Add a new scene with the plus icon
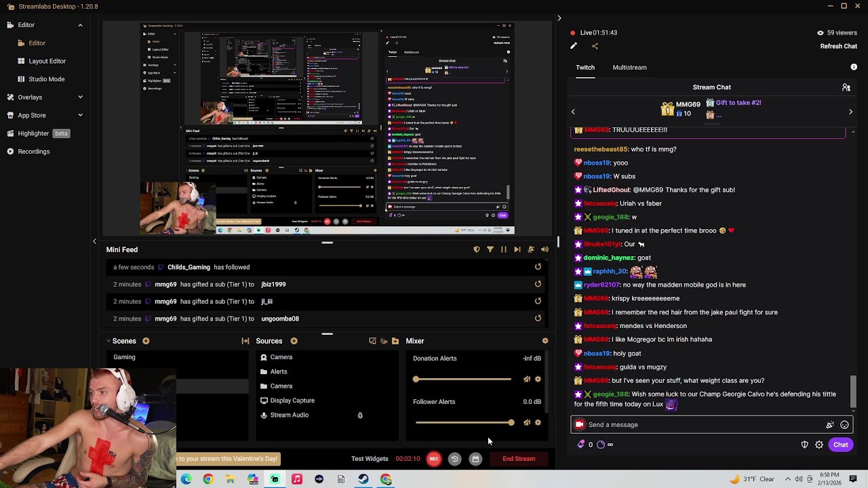The image size is (868, 488). click(146, 341)
